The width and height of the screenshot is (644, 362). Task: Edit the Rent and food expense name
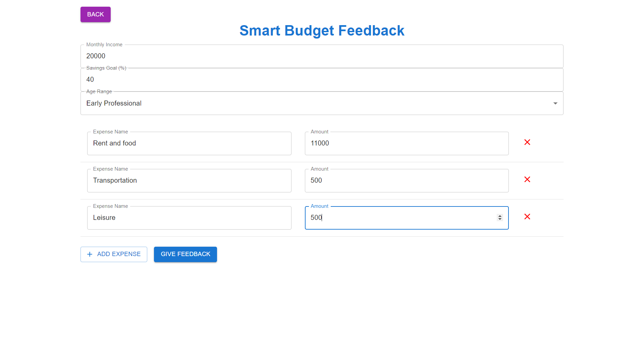(189, 143)
